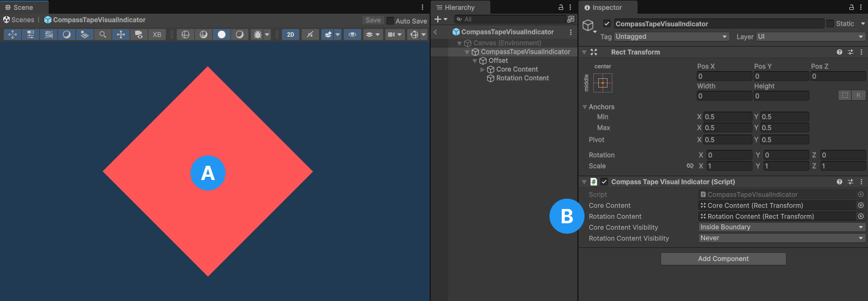This screenshot has width=868, height=301.
Task: Toggle scene effects icon
Action: [328, 34]
